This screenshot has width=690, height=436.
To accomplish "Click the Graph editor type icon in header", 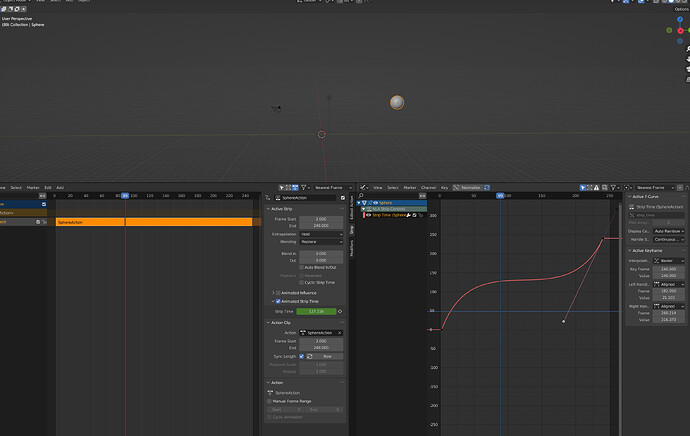I will 363,187.
